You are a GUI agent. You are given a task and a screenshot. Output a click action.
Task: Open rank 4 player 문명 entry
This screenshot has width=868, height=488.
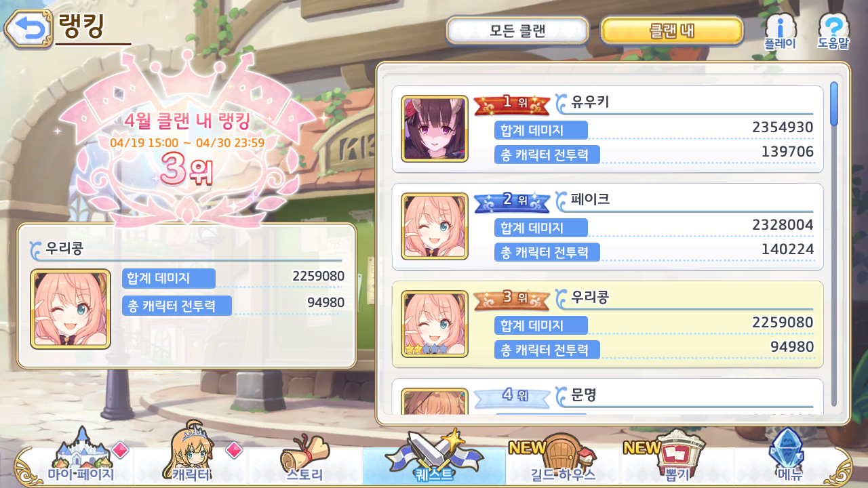608,396
